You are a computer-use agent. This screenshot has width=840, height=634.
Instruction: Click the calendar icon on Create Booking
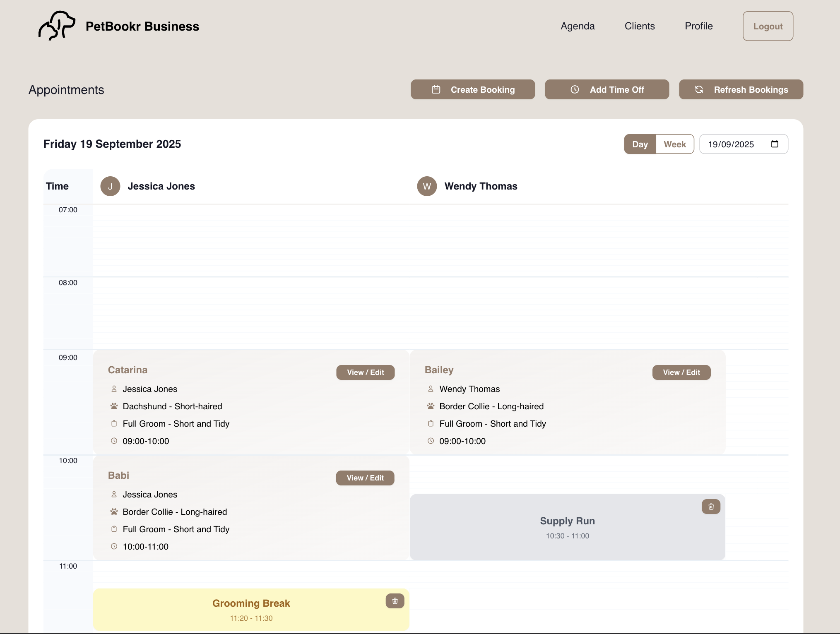coord(436,89)
